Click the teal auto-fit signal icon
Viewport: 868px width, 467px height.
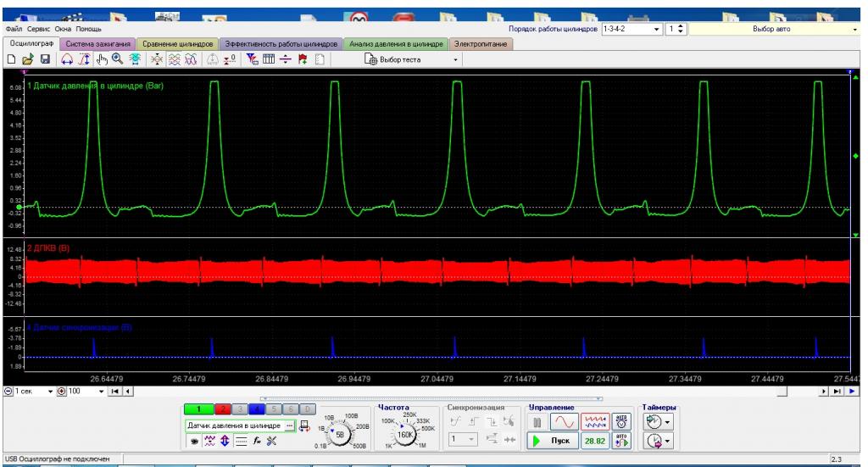click(135, 59)
